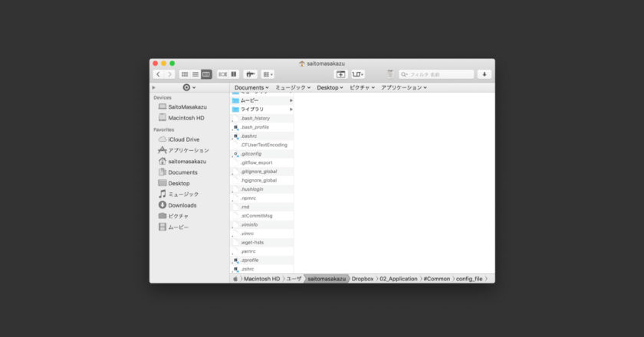Open ミュージック in sidebar favorites
Screen dimensions: 644x337
click(x=179, y=194)
